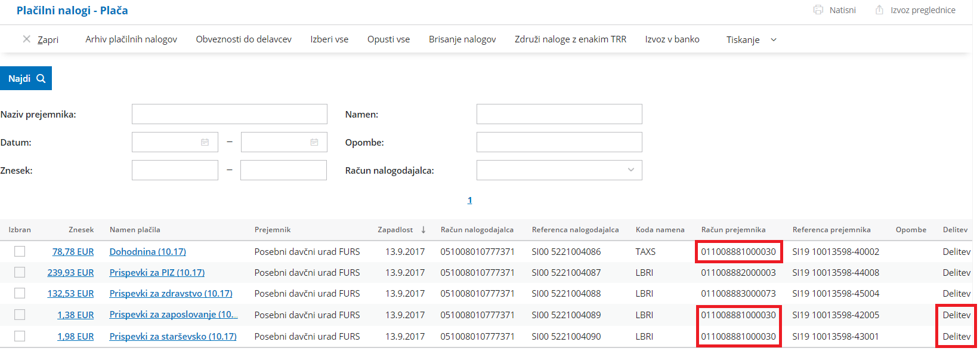This screenshot has height=354, width=980.
Task: Expand the Tiskanje dropdown chevron
Action: [x=774, y=39]
